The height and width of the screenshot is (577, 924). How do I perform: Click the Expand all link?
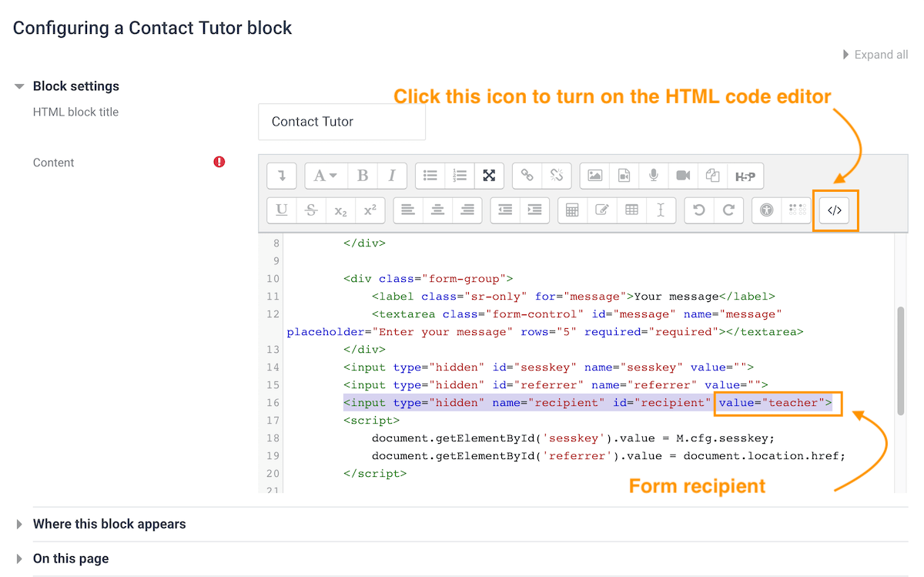[x=880, y=54]
